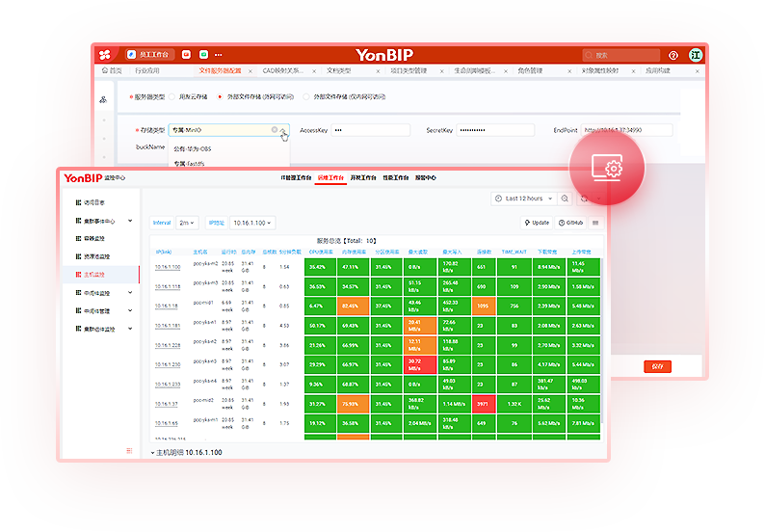Clear the storage type selection

(x=274, y=129)
